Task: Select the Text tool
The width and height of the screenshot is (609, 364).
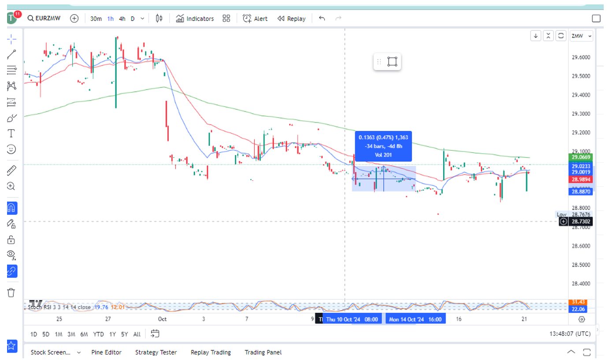Action: tap(11, 133)
